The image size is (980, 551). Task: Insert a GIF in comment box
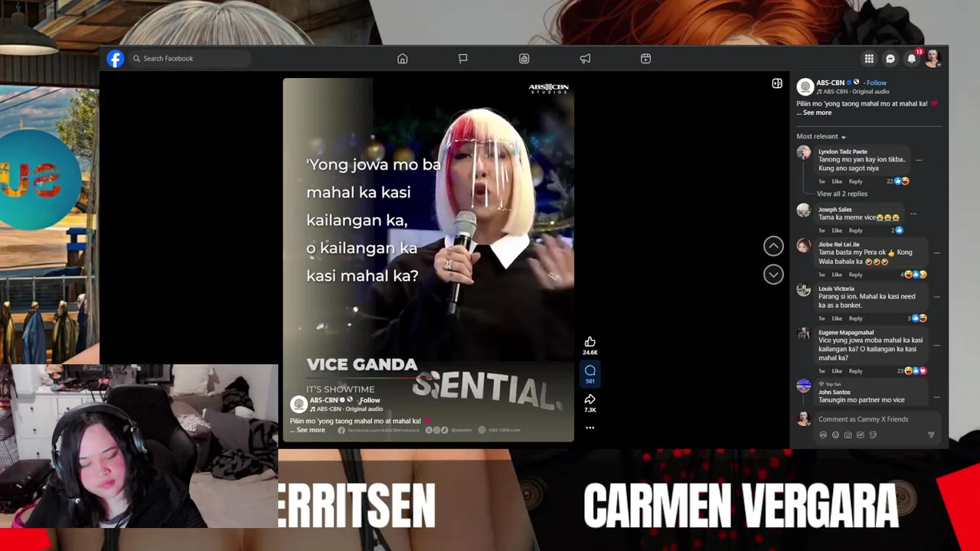click(860, 435)
